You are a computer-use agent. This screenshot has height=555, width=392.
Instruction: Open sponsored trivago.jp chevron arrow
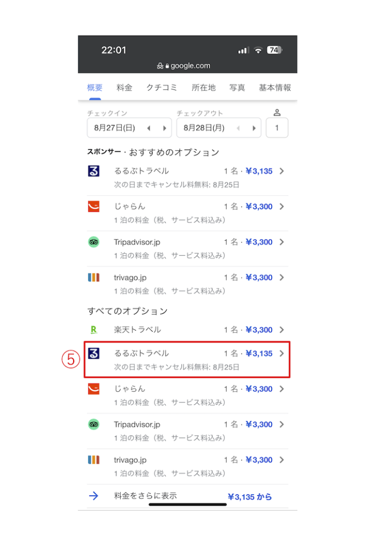point(282,277)
